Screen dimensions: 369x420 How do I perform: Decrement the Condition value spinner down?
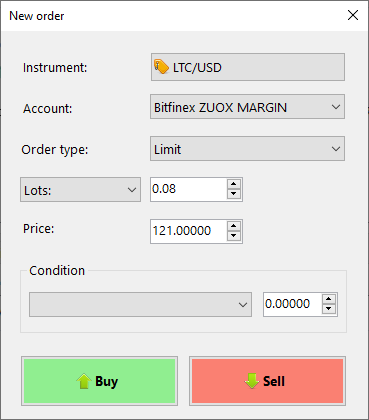point(329,309)
